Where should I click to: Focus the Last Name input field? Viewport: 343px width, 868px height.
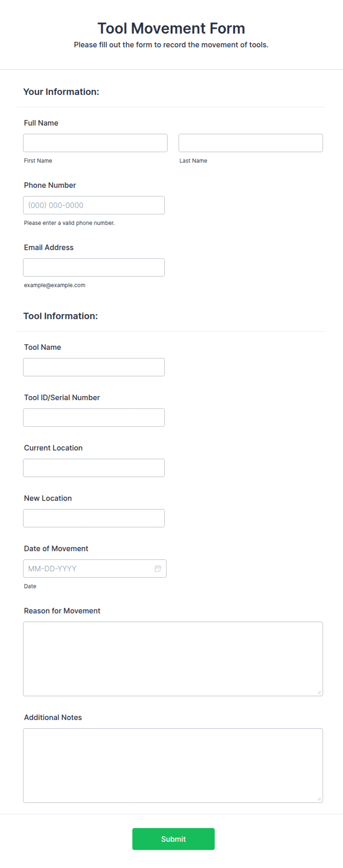251,143
